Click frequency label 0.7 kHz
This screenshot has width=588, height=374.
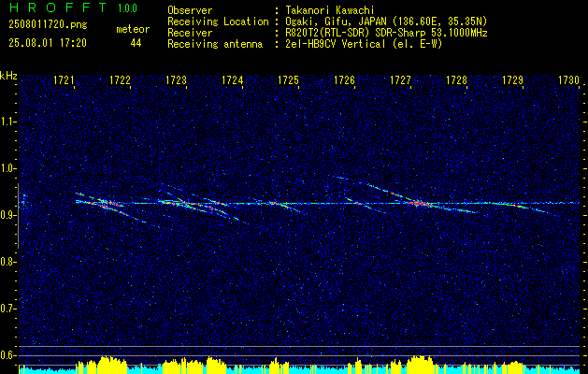point(7,309)
